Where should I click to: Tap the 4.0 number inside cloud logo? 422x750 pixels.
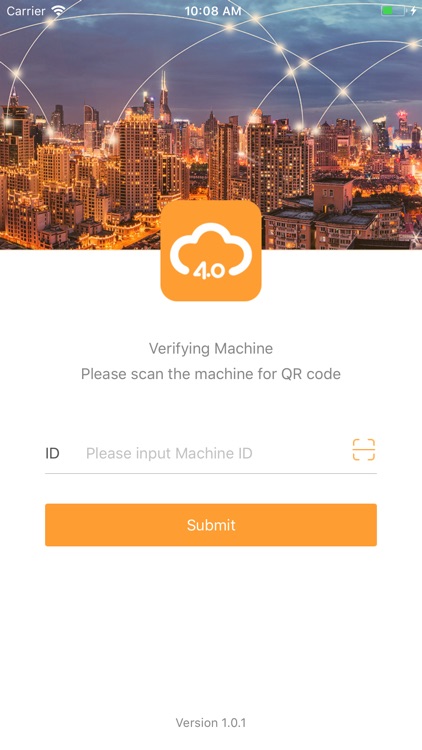pos(209,271)
